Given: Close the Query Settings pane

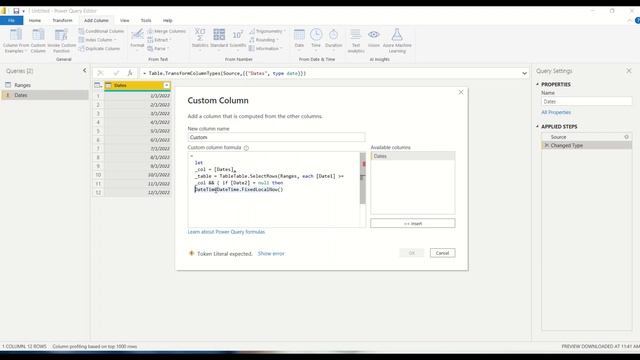Looking at the screenshot, I should coord(629,71).
